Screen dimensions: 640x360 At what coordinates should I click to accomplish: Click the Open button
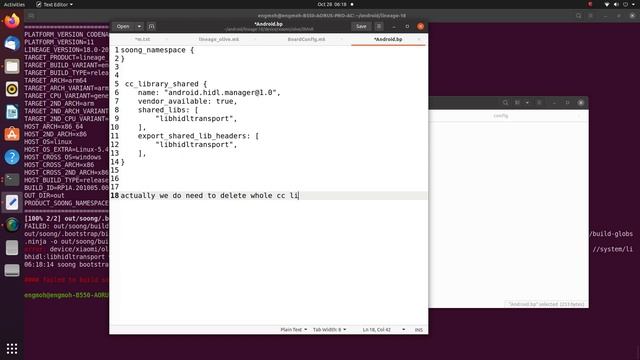pos(123,26)
